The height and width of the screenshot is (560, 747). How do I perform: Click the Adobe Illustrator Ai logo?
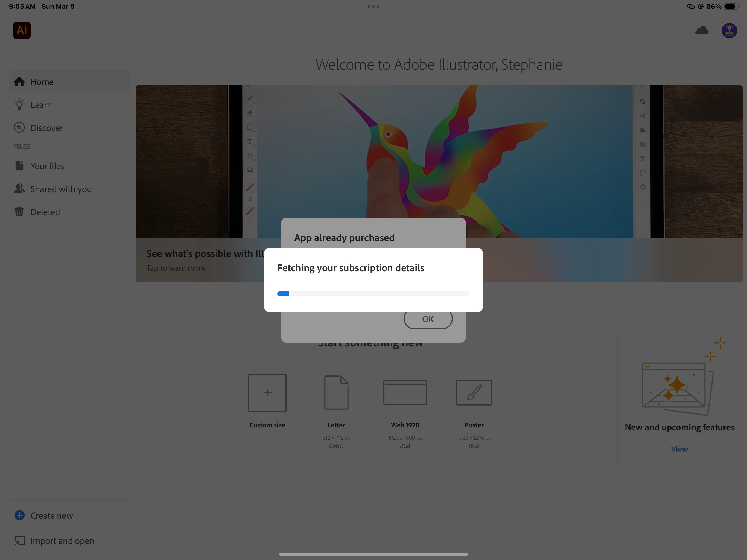[x=22, y=30]
